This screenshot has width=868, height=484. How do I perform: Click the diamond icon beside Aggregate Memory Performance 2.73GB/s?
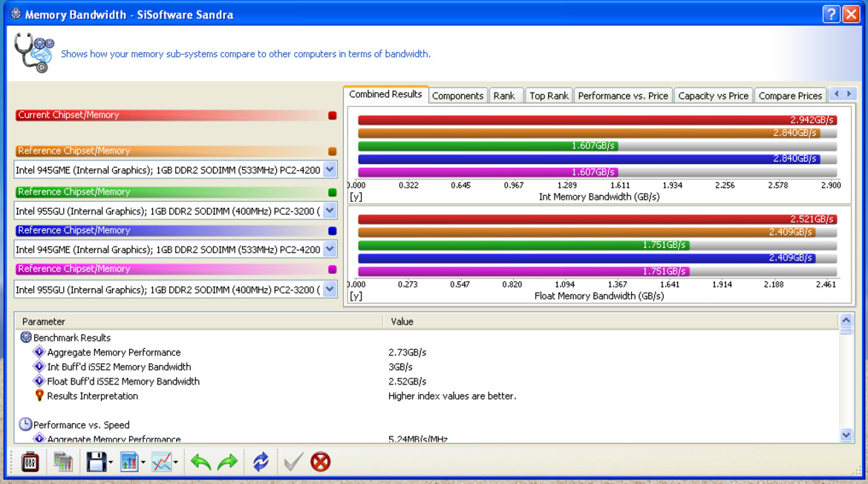click(x=39, y=352)
